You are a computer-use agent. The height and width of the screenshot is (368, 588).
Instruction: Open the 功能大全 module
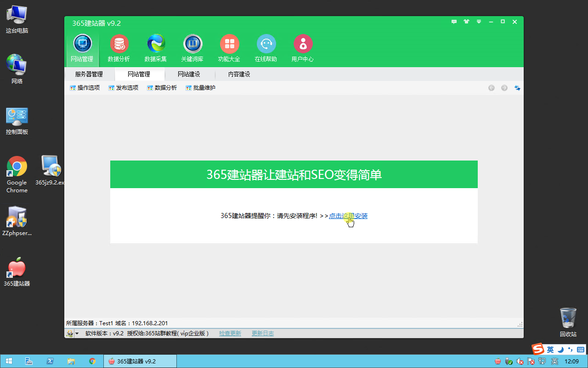(x=229, y=48)
